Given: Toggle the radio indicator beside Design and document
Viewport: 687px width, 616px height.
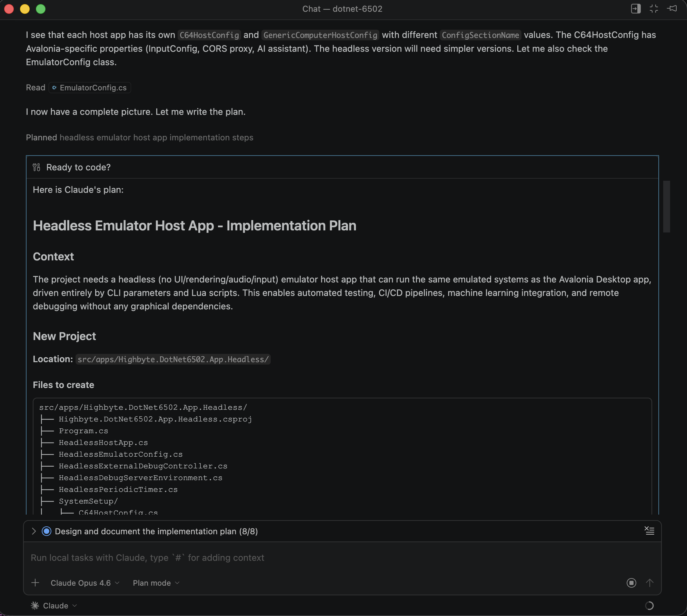Looking at the screenshot, I should [47, 531].
